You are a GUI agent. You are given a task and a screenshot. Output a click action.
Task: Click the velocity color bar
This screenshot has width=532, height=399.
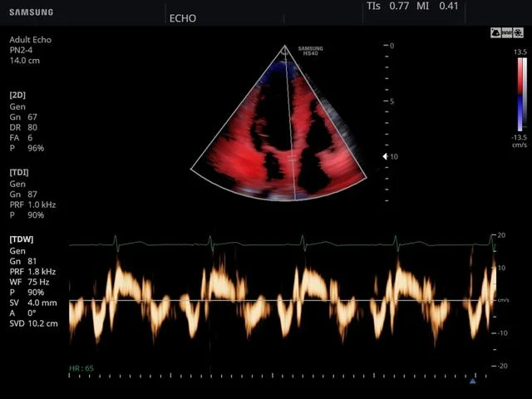pos(522,95)
